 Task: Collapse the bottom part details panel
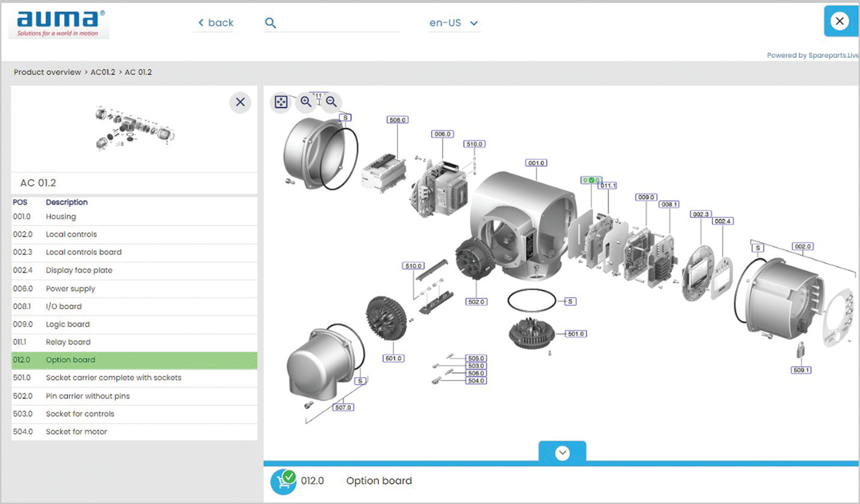[x=562, y=453]
